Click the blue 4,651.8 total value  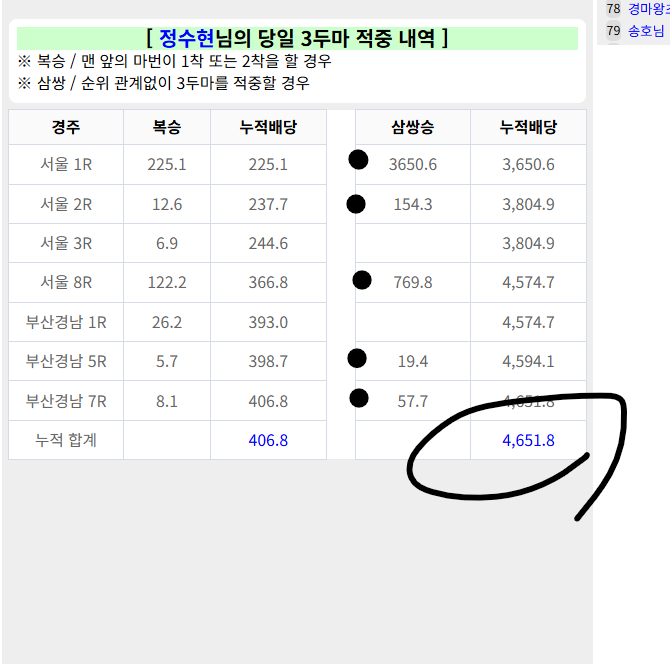[x=528, y=440]
